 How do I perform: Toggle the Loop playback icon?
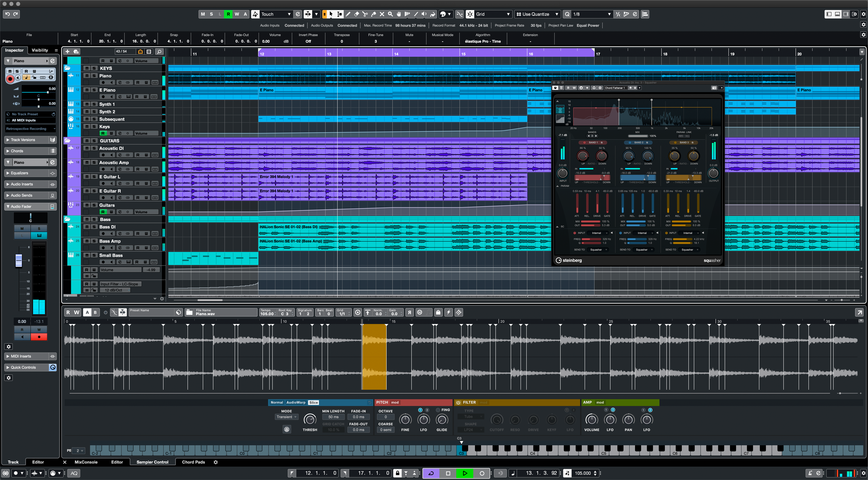(x=432, y=472)
